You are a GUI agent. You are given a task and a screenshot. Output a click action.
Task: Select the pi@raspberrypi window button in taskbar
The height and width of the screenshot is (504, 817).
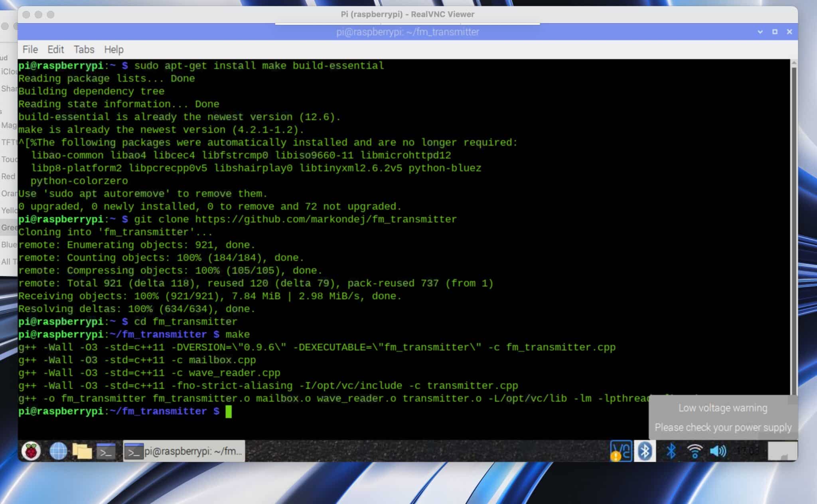click(184, 451)
